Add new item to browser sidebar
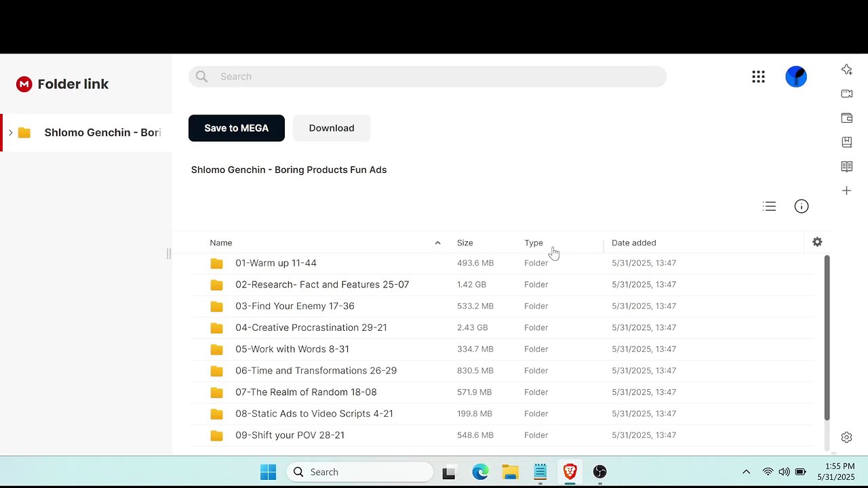 tap(846, 191)
